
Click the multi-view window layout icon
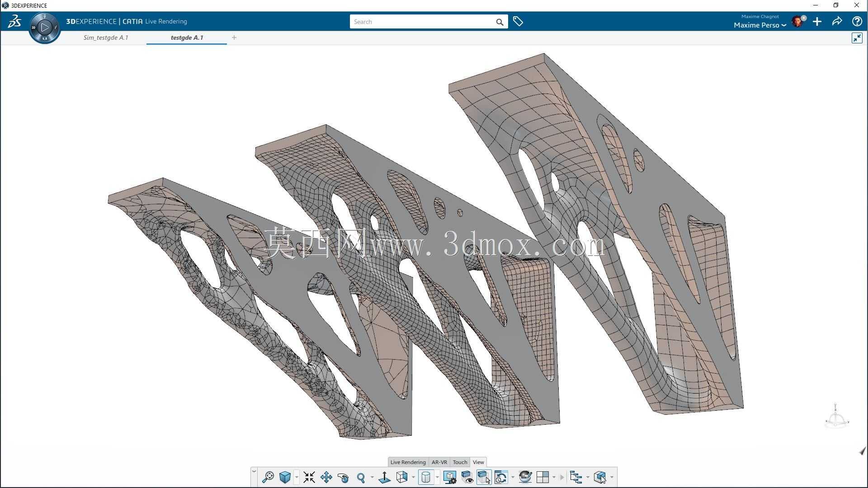click(542, 477)
